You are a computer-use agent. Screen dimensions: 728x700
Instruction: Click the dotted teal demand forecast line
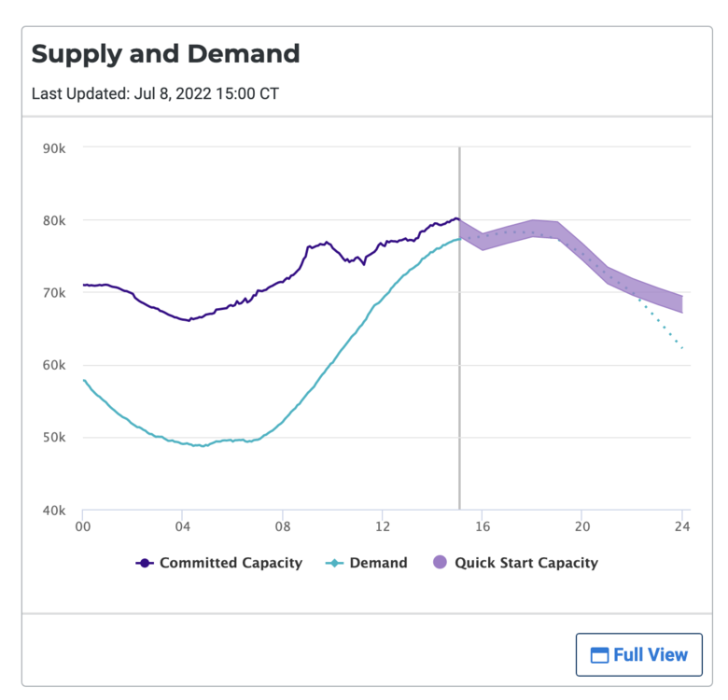[x=665, y=324]
